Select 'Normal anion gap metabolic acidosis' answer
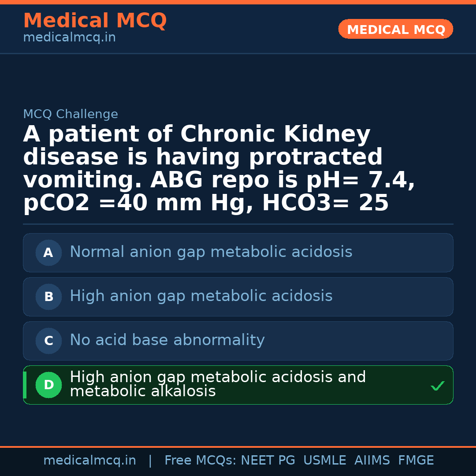This screenshot has width=476, height=476. (211, 252)
